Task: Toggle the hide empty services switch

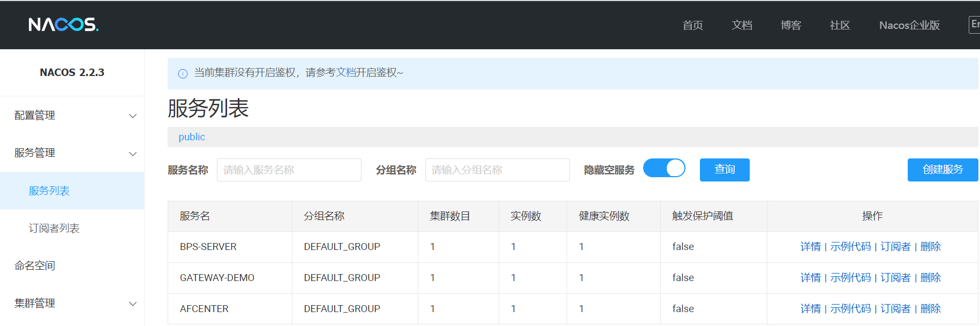Action: tap(664, 168)
